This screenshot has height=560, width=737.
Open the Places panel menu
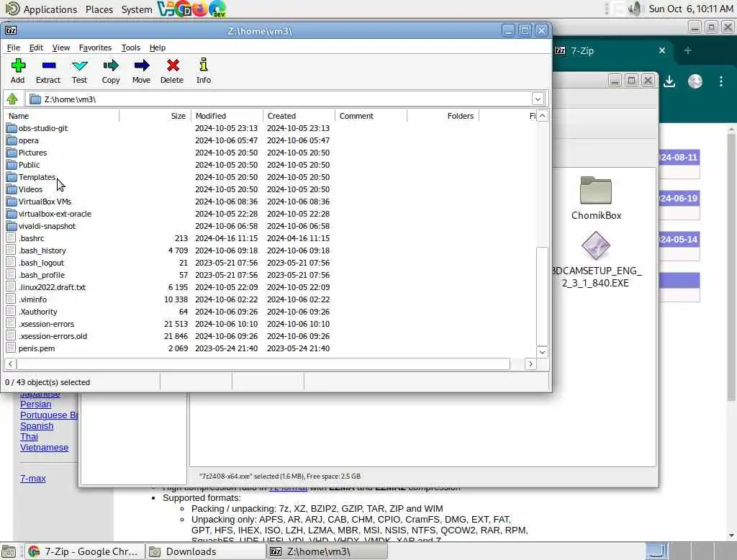coord(99,9)
